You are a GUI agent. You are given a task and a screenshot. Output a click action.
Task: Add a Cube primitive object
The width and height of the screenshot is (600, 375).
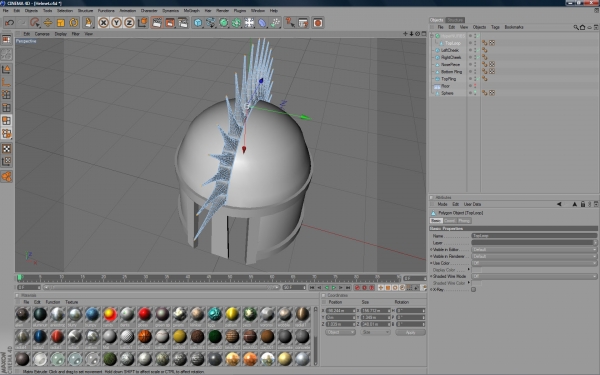click(198, 23)
